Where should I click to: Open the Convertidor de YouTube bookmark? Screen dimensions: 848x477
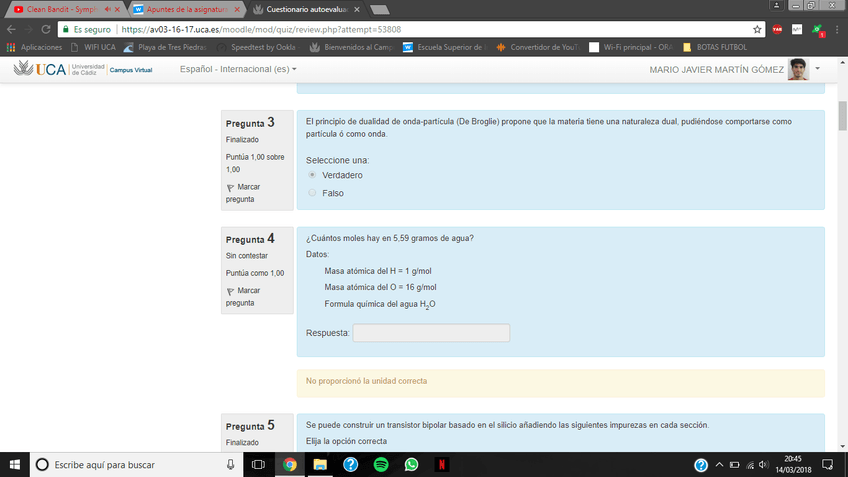coord(538,47)
